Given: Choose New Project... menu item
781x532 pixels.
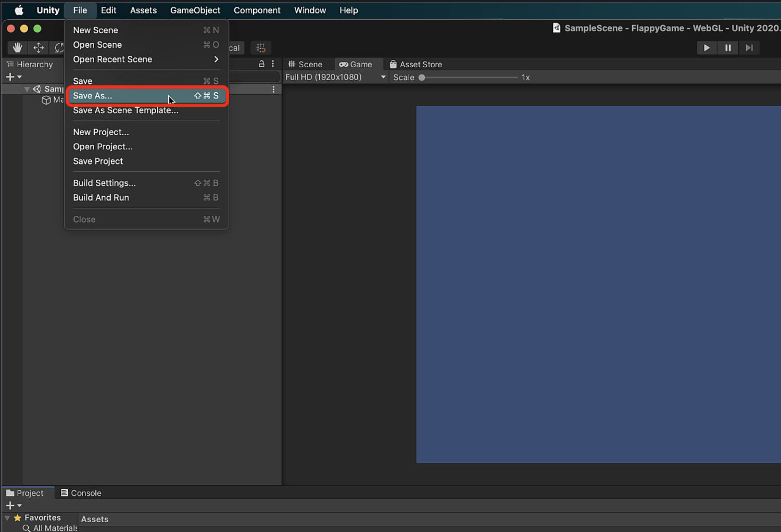Looking at the screenshot, I should [x=146, y=132].
